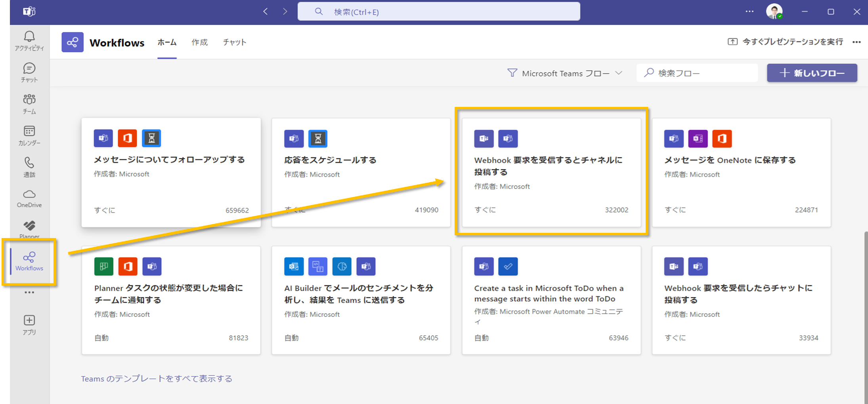Click the To Do checkmark icon on the ToDo card
The height and width of the screenshot is (404, 868).
[x=508, y=267]
